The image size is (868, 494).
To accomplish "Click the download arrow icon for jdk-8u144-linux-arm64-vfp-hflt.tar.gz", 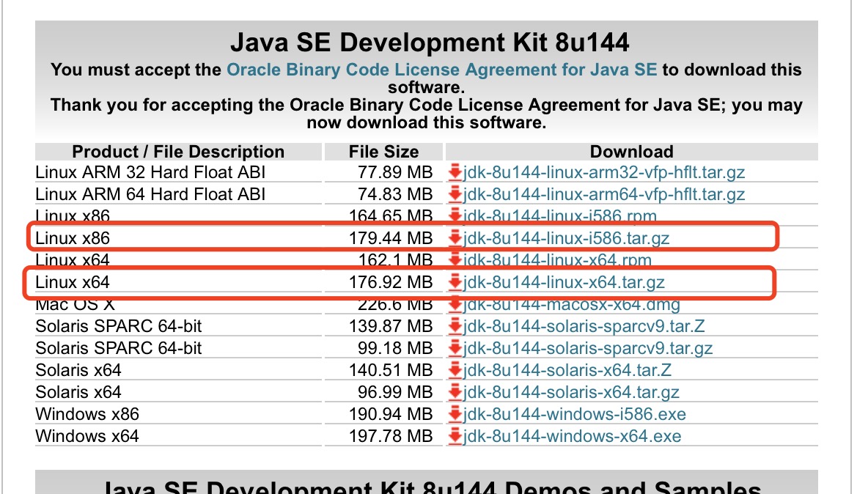I will click(455, 194).
